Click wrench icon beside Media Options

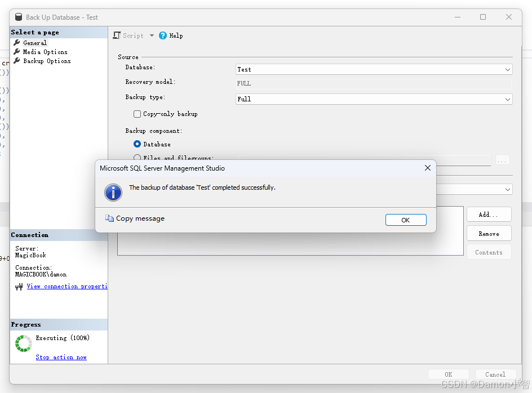tap(17, 52)
